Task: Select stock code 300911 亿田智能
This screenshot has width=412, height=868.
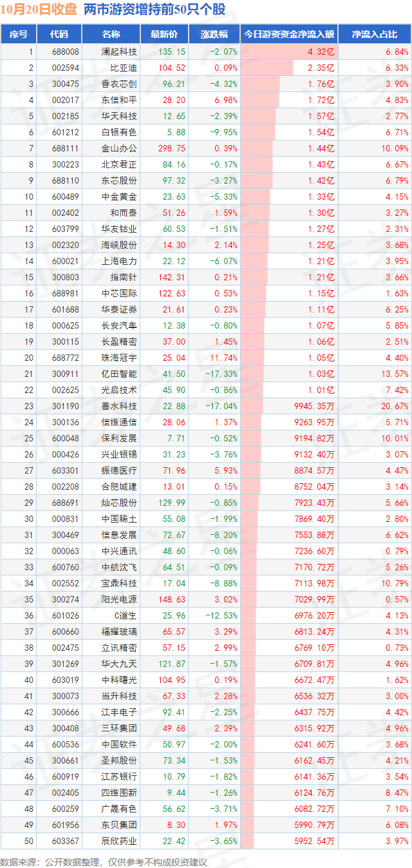Action: pos(65,374)
